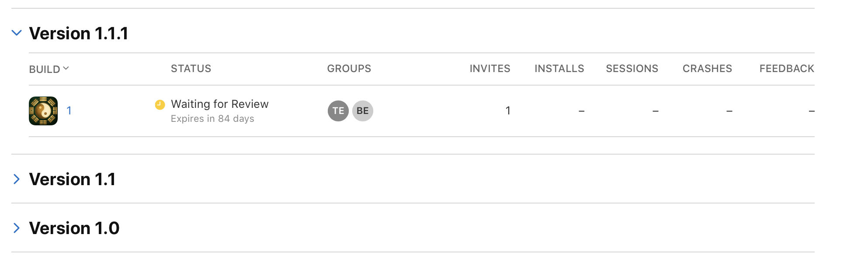The image size is (868, 269).
Task: Click the Waiting for Review status text
Action: pos(220,104)
